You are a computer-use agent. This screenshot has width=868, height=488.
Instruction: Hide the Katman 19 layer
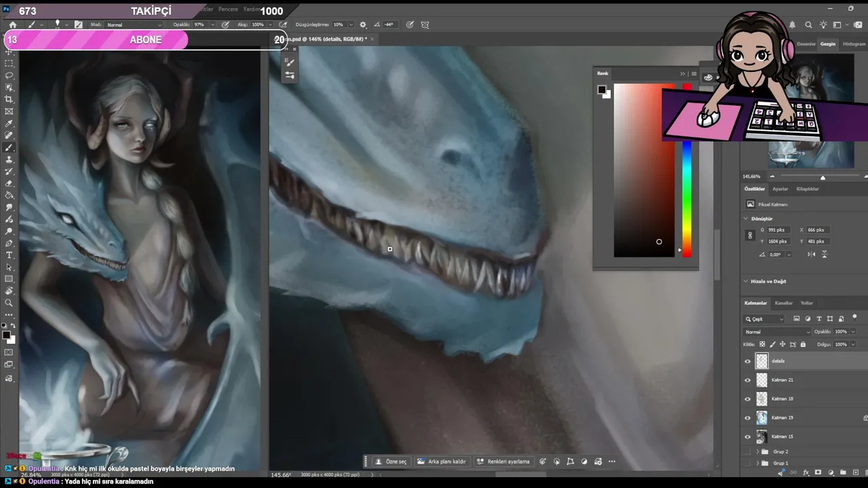747,418
